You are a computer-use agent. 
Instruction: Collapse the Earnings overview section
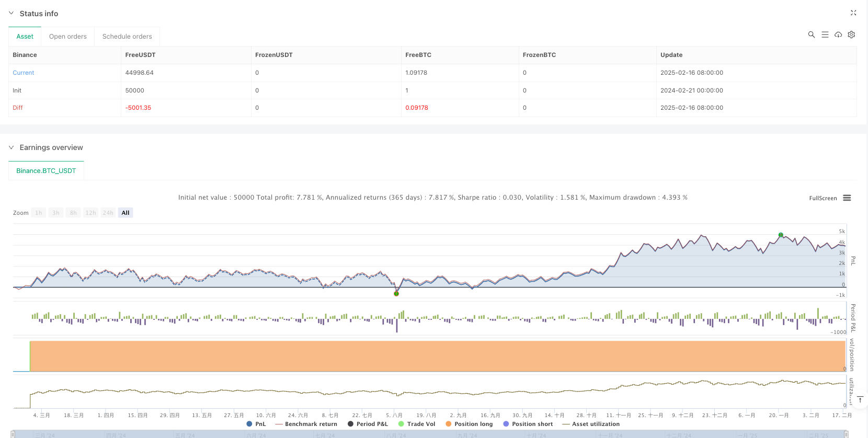[11, 147]
